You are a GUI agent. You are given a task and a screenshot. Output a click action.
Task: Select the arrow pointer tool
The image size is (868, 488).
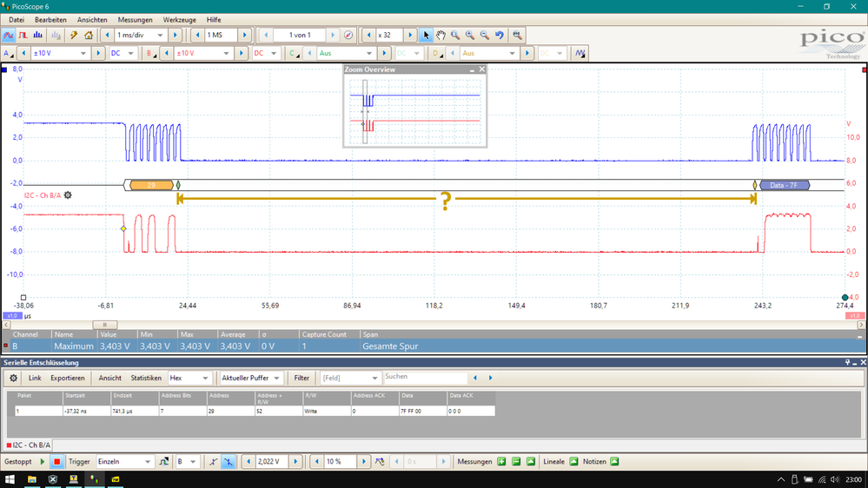(x=426, y=35)
